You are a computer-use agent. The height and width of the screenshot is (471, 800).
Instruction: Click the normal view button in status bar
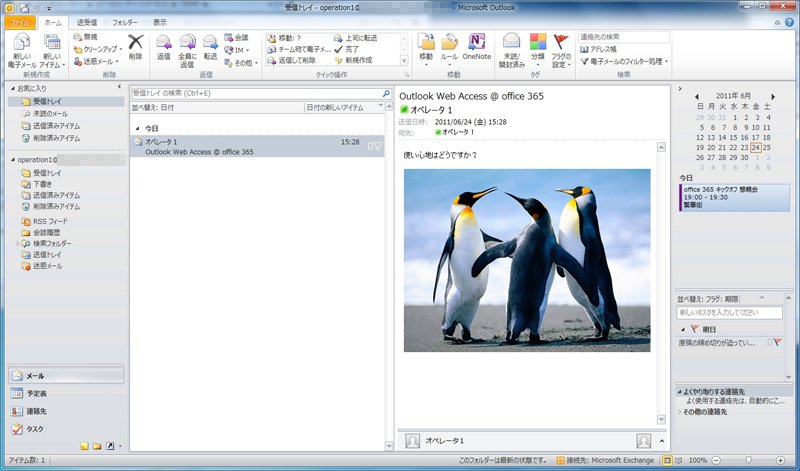(667, 460)
